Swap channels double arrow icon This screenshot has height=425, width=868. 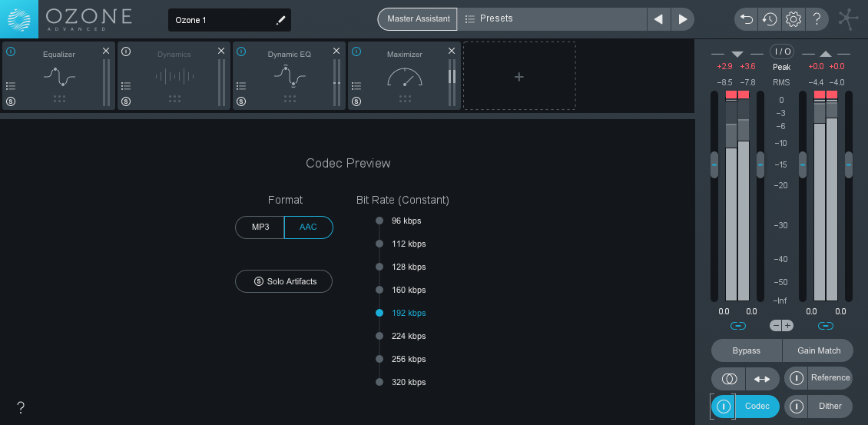(x=762, y=379)
